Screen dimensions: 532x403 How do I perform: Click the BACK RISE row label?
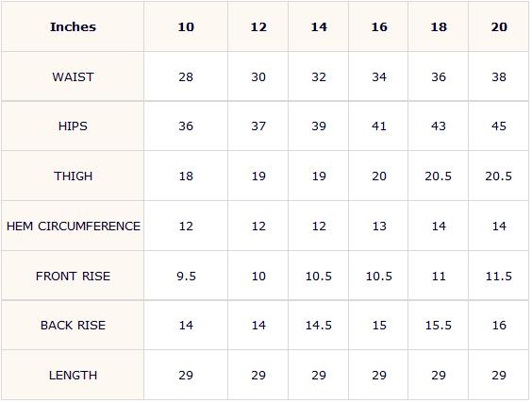coord(73,326)
